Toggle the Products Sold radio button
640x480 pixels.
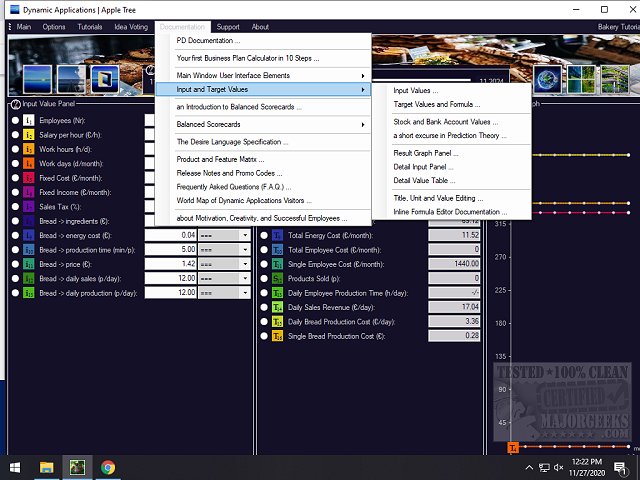coord(264,278)
